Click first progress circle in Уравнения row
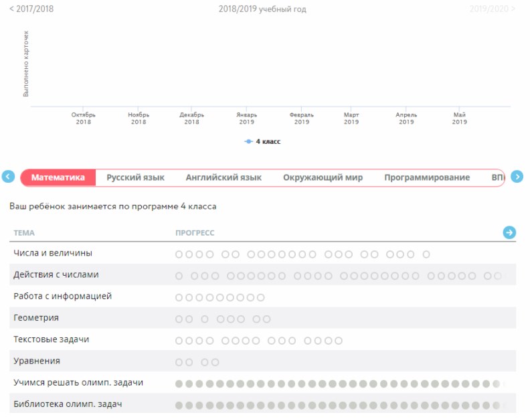532x419 pixels. tap(179, 362)
